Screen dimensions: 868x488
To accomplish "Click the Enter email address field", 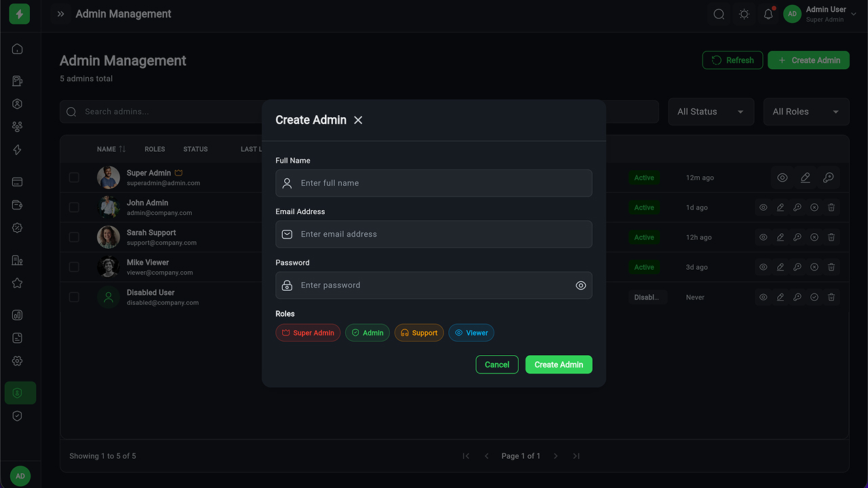I will 434,235.
